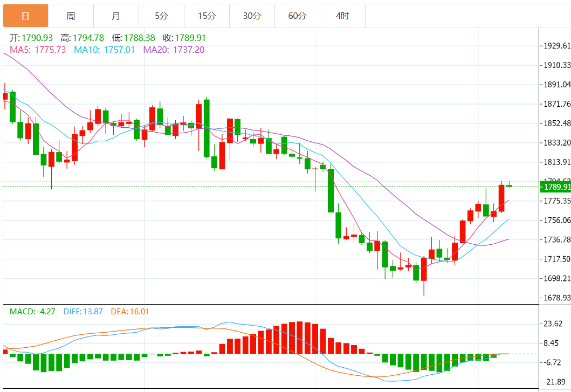Screen dimensions: 571x392
Task: Click the -21.89 MACD axis label
Action: click(x=554, y=382)
